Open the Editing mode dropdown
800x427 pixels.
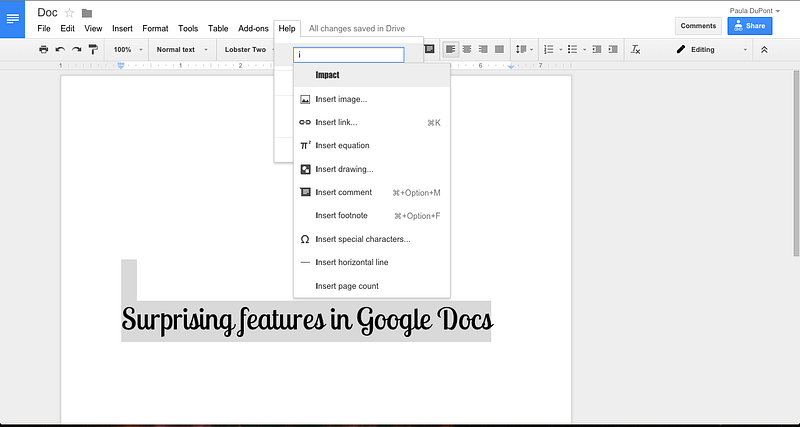[710, 49]
